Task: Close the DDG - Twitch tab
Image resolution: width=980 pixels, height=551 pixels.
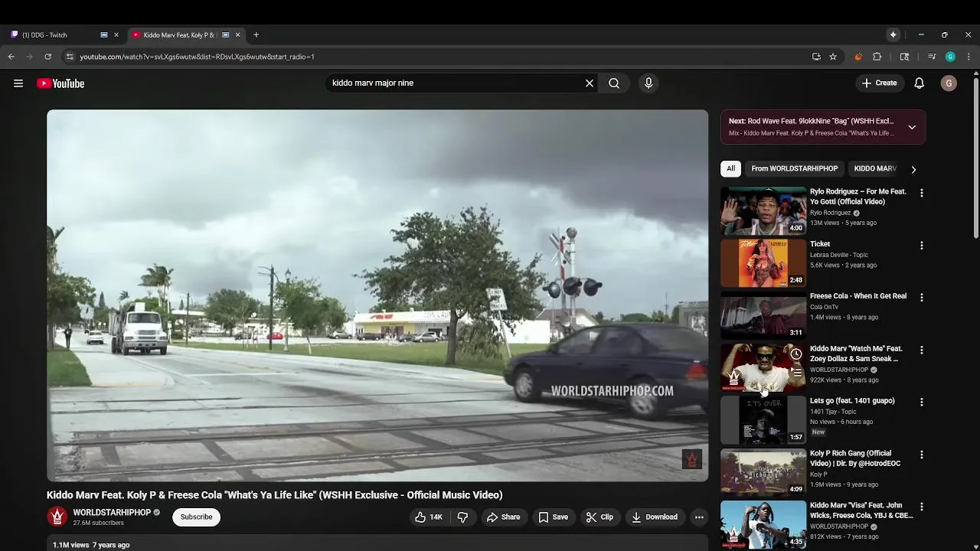Action: pos(116,34)
